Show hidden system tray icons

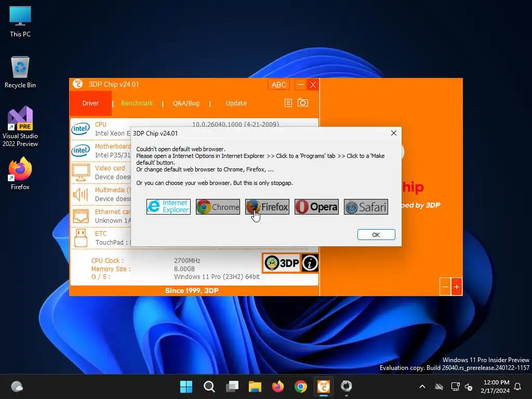tap(422, 387)
